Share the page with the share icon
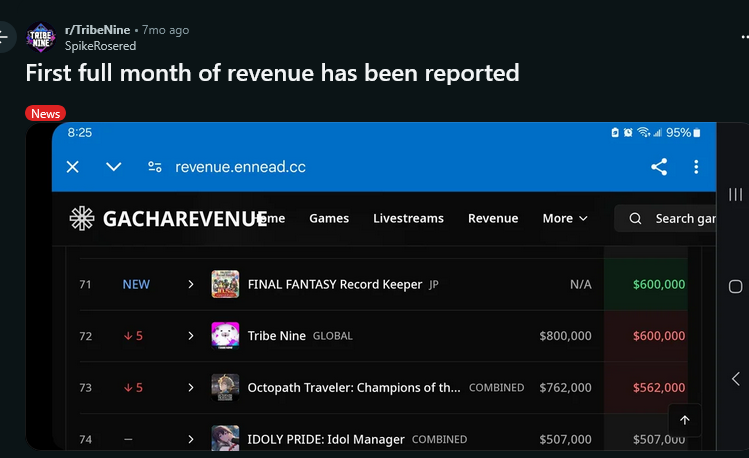 coord(659,167)
